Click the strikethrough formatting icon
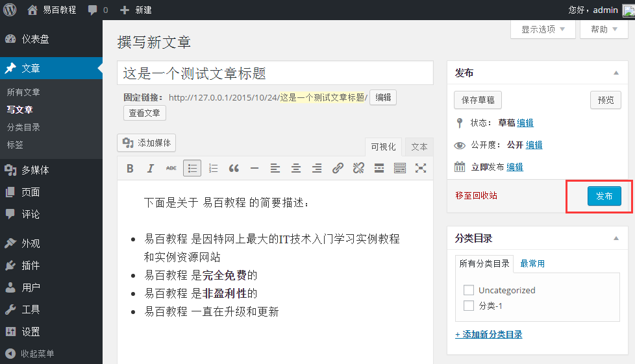 (x=171, y=169)
